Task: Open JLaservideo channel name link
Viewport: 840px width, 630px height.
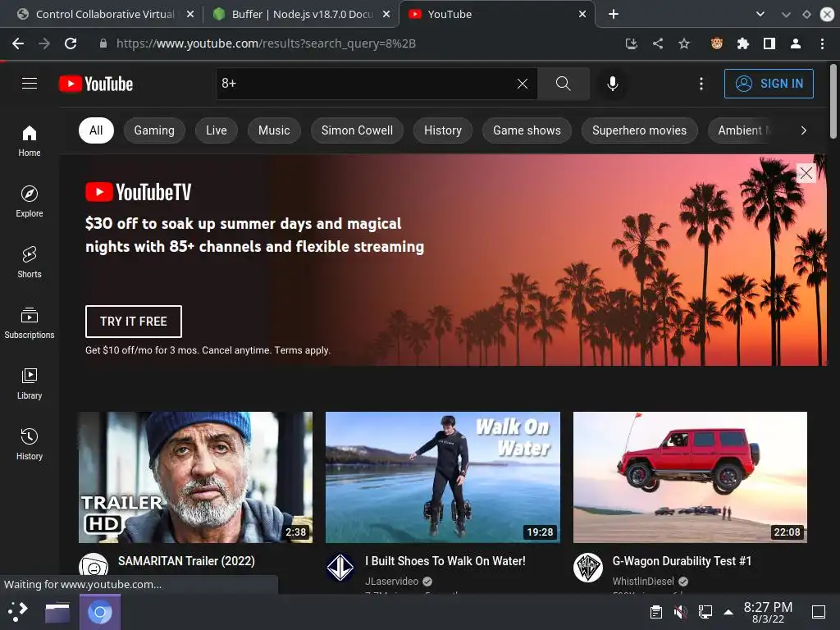Action: [x=391, y=582]
